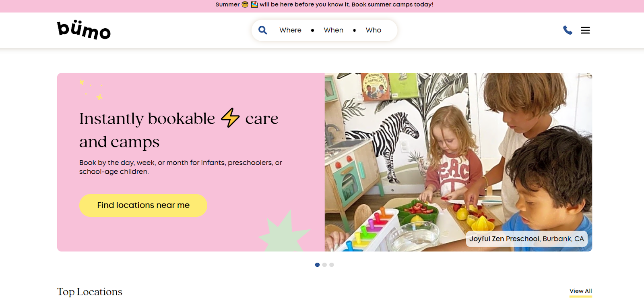Click the sunglasses emoji in banner
Viewport: 644px width, 303px height.
click(245, 4)
